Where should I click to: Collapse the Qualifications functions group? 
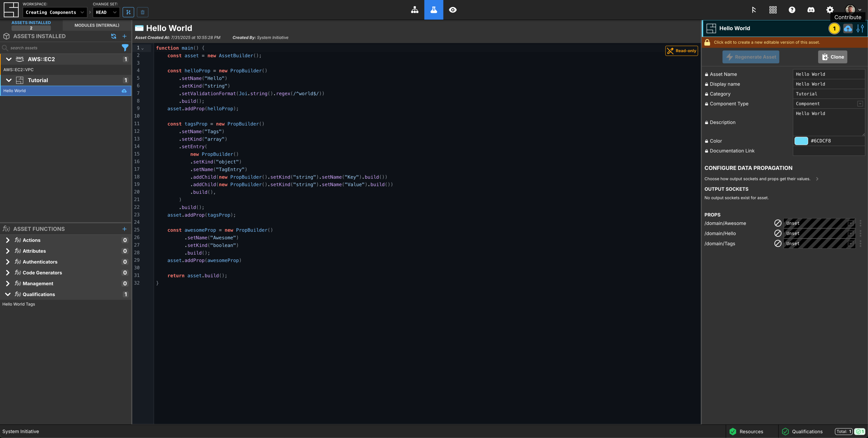pyautogui.click(x=8, y=294)
